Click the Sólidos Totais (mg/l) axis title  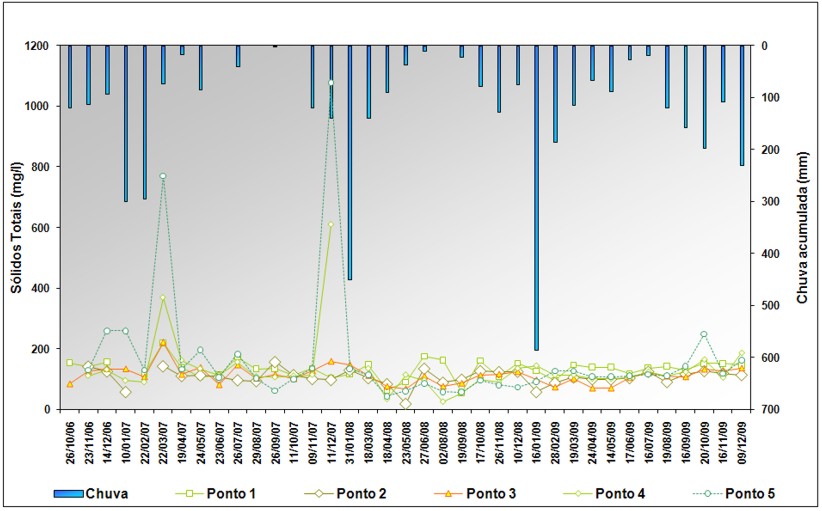17,228
